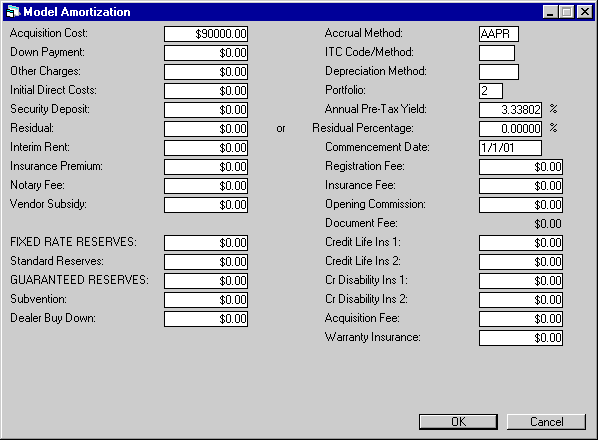Click the Cancel button
Screen dimensions: 598x440
pos(546,422)
